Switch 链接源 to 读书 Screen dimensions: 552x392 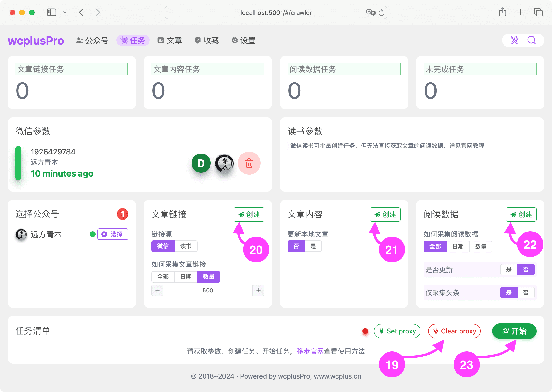point(186,246)
